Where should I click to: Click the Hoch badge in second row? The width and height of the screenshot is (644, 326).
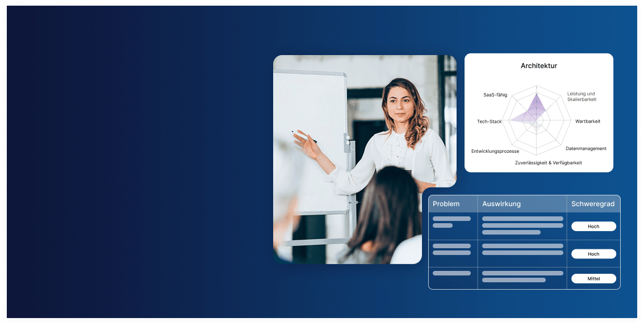pyautogui.click(x=593, y=254)
